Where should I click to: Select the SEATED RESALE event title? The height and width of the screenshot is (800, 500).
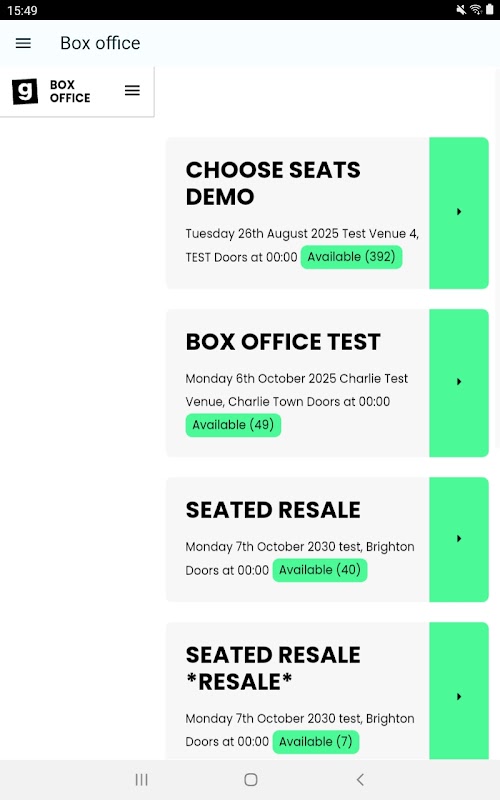tap(273, 510)
